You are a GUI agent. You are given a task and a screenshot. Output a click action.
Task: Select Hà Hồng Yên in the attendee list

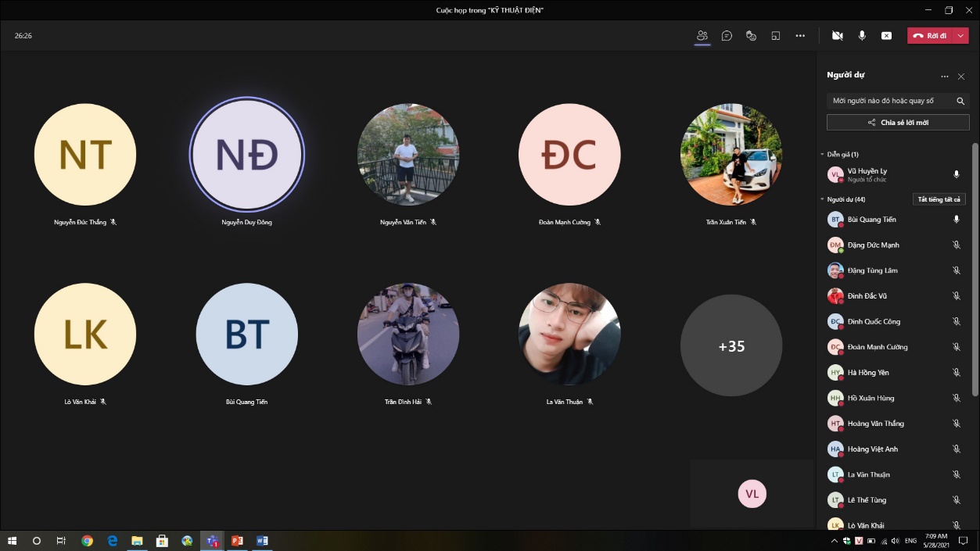pyautogui.click(x=868, y=373)
